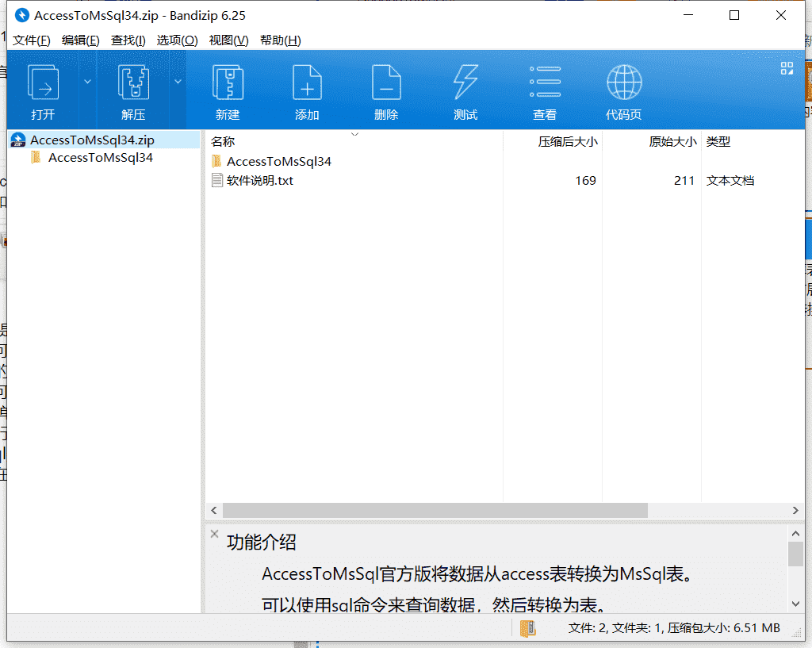Expand the Extract button dropdown arrow
The width and height of the screenshot is (812, 648).
click(x=178, y=82)
